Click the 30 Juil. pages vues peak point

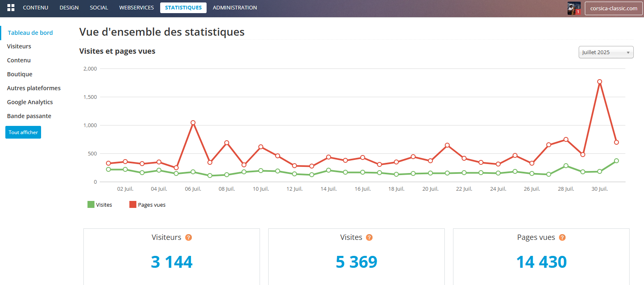click(600, 82)
